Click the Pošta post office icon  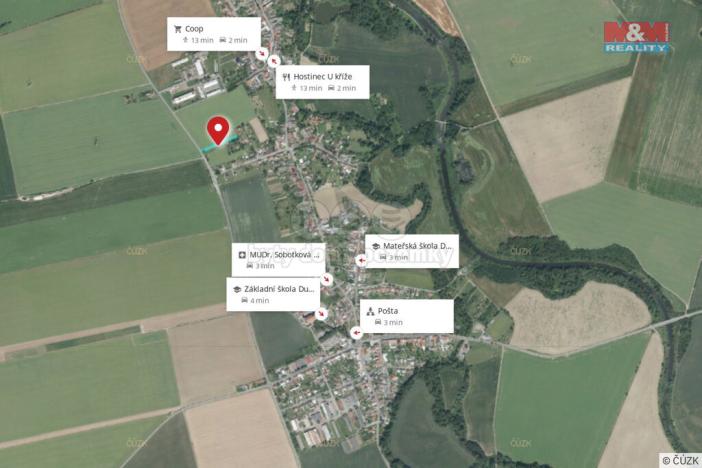tap(370, 311)
